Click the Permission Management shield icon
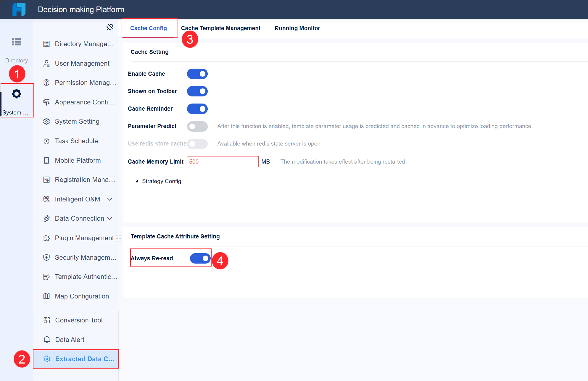 [46, 83]
